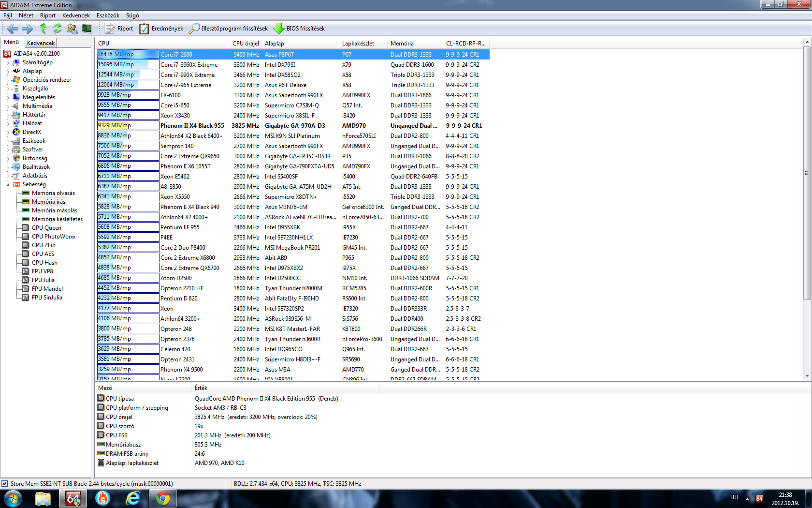Screen dimensions: 812x508
Task: Sort by the Alaplap column header
Action: pos(300,44)
